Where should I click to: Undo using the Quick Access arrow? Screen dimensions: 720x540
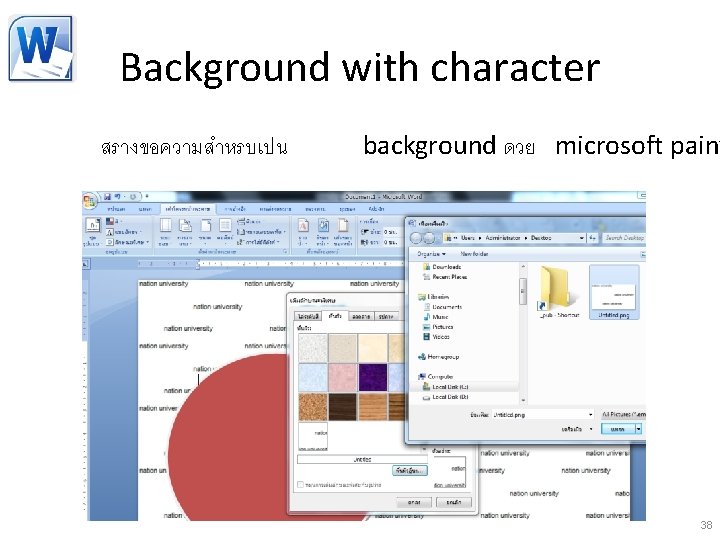click(118, 197)
